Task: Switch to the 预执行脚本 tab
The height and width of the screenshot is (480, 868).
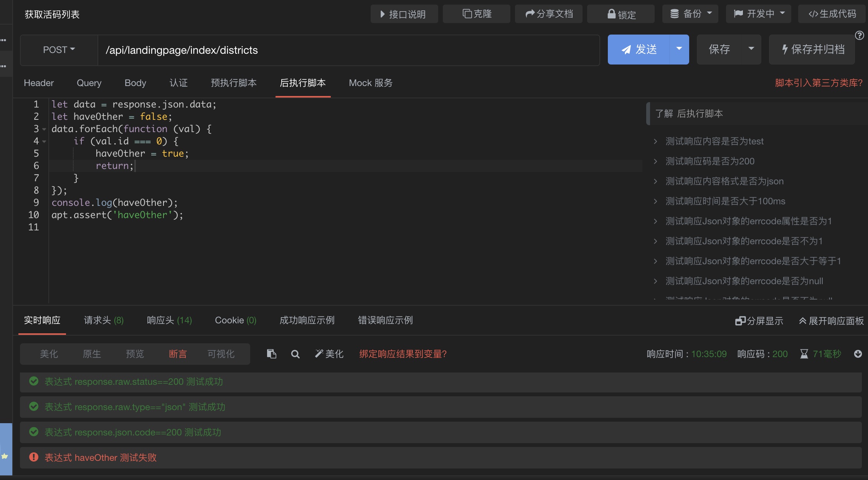Action: (234, 83)
